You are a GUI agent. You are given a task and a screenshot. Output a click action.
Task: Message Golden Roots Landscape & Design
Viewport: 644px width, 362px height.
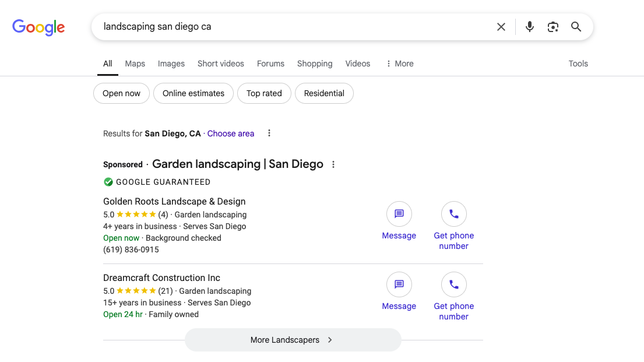point(399,221)
